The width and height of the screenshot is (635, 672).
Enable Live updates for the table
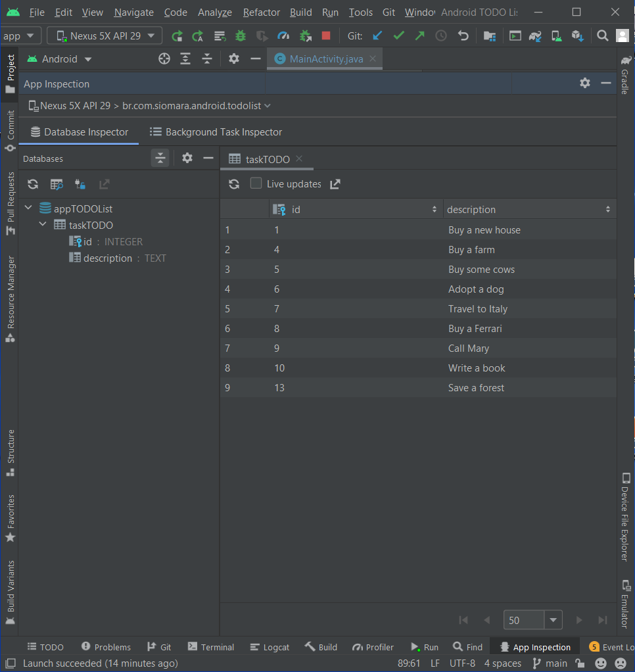click(257, 184)
